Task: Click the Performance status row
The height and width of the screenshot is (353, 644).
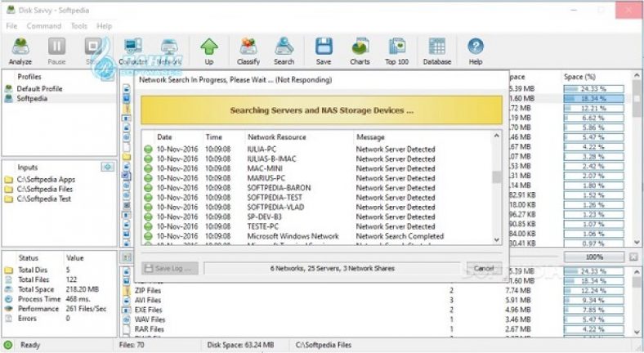Action: 60,309
